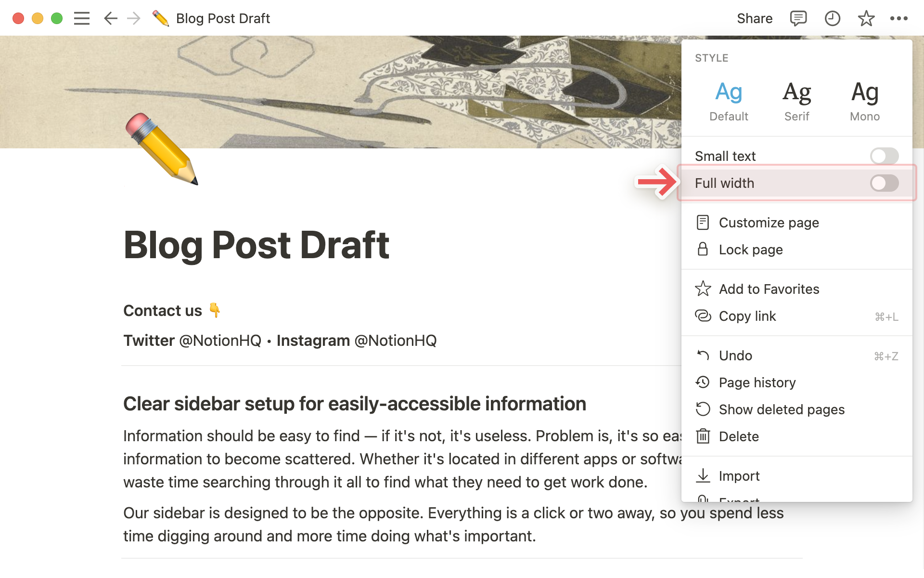Select Copy link menu entry
Image resolution: width=924 pixels, height=578 pixels.
[x=748, y=315]
